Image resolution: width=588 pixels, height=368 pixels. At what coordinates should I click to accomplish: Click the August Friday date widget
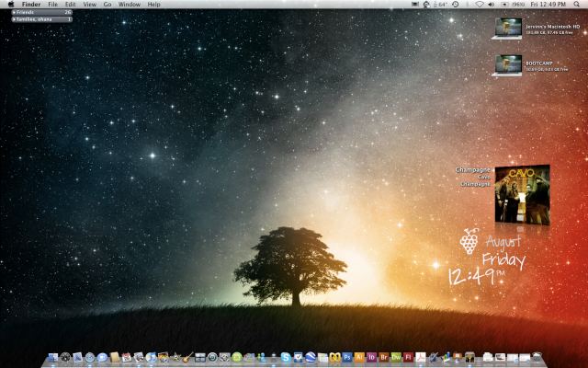501,250
